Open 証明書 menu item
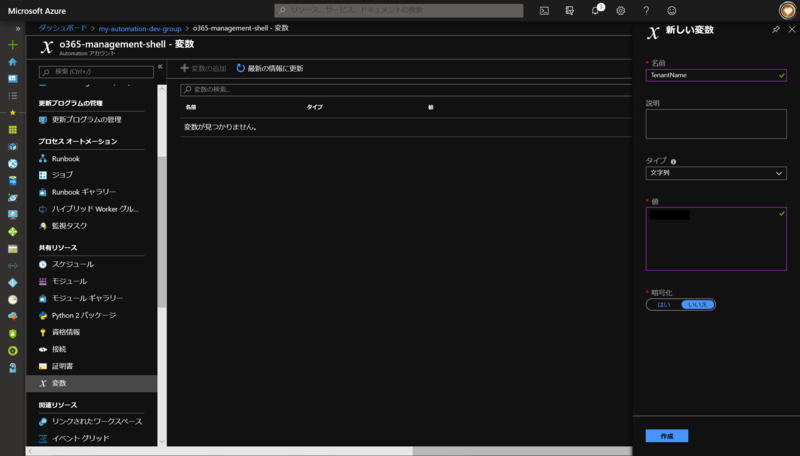800x456 pixels. [x=92, y=366]
